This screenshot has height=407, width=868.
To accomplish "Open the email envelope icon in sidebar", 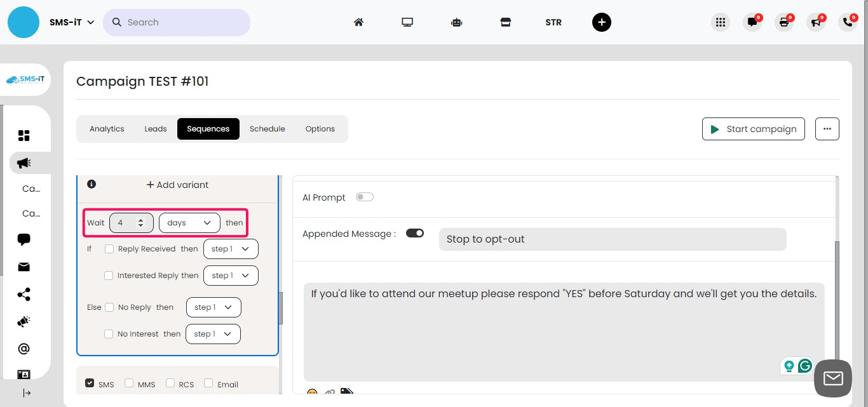I will coord(24,267).
